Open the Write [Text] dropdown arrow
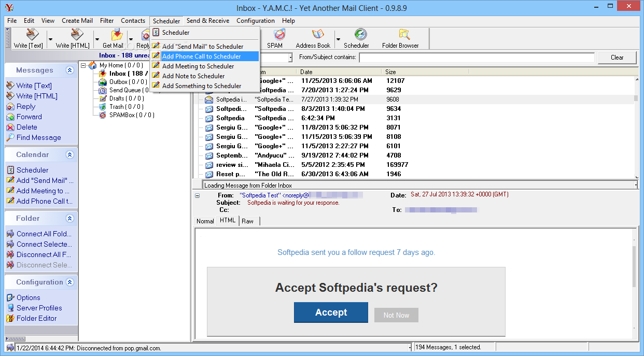 point(50,39)
